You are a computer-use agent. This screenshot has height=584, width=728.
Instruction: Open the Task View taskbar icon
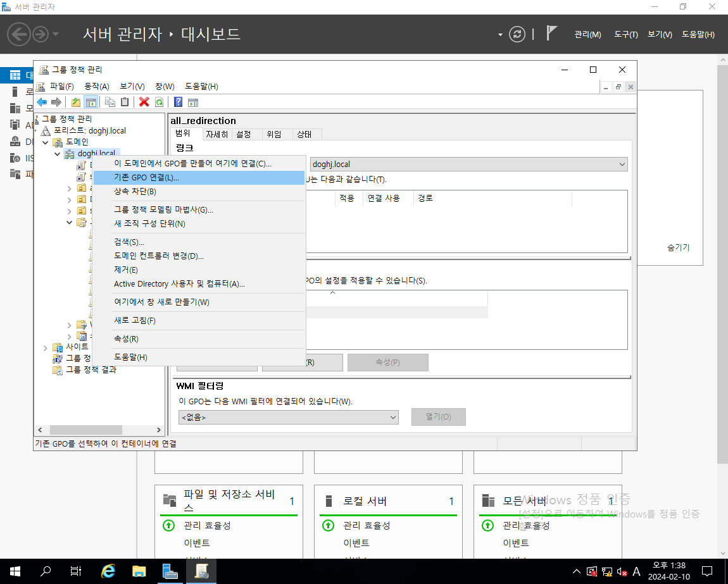click(x=76, y=571)
